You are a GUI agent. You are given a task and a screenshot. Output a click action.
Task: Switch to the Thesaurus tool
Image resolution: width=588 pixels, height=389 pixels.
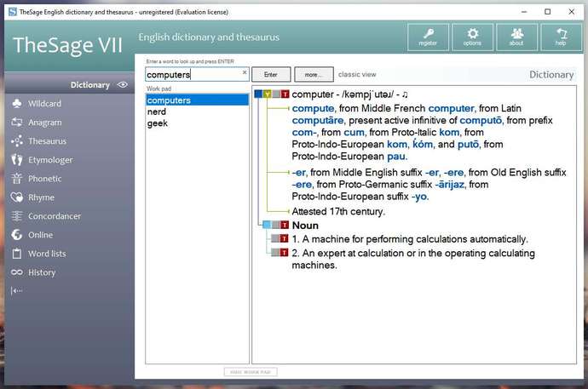[47, 141]
